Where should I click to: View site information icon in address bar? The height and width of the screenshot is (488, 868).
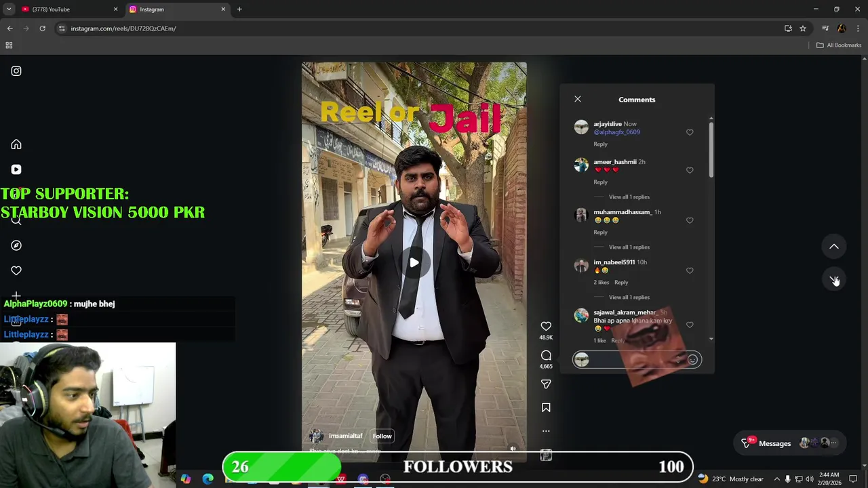pyautogui.click(x=62, y=28)
